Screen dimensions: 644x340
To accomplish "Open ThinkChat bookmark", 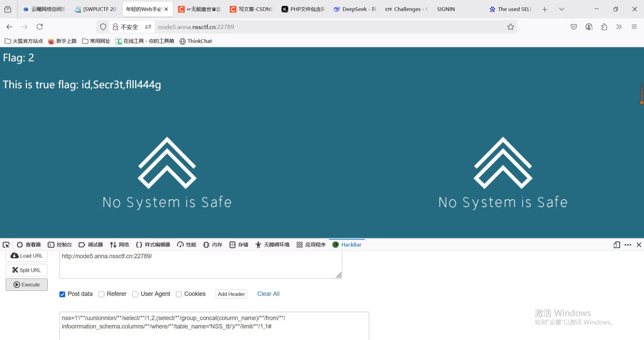I will point(196,41).
